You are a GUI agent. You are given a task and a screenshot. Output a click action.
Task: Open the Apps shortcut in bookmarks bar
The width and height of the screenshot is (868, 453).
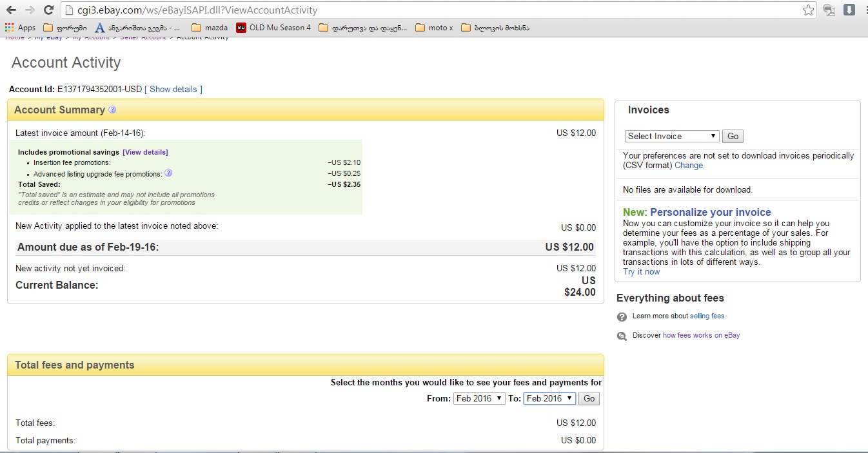pos(20,28)
